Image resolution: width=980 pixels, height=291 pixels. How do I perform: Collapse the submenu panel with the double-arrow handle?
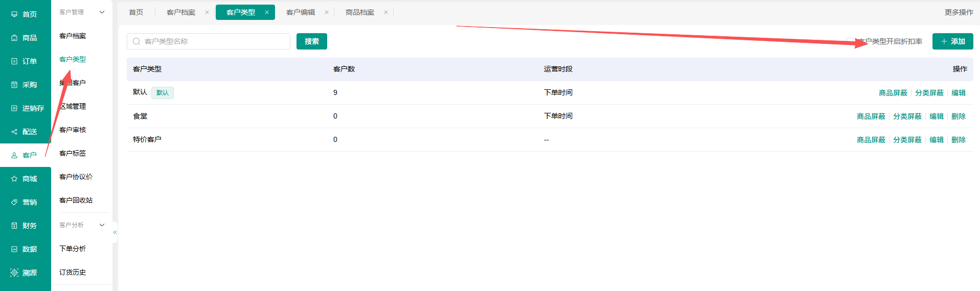coord(115,232)
